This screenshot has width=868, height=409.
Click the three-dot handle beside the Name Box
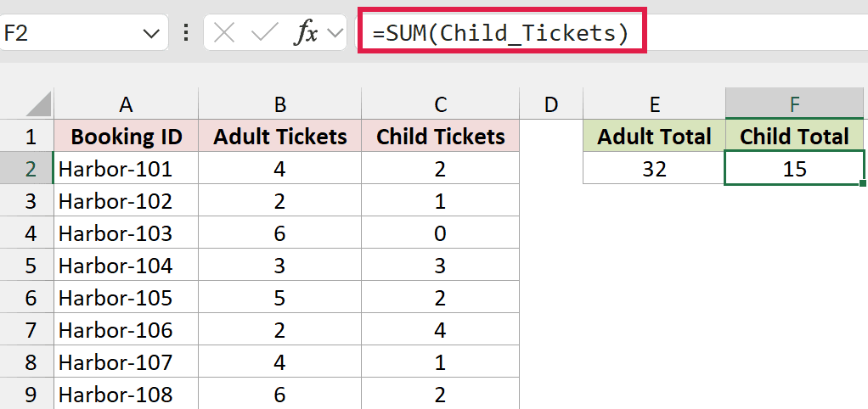pyautogui.click(x=185, y=33)
